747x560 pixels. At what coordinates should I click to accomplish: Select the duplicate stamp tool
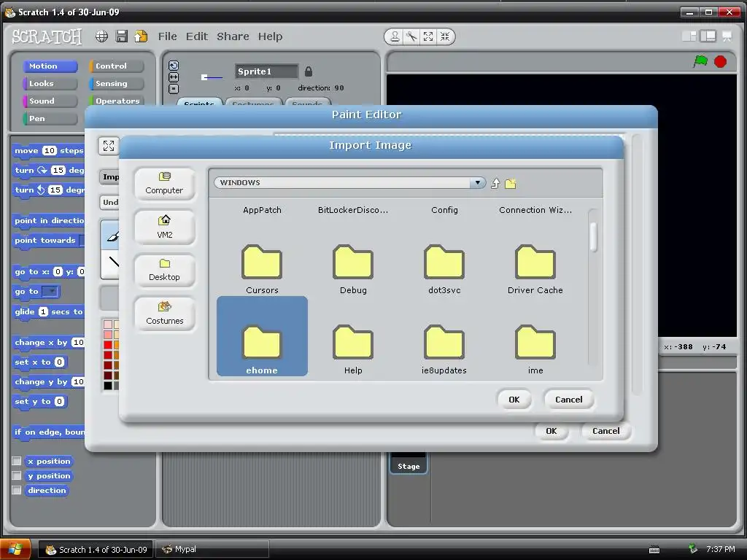(395, 36)
